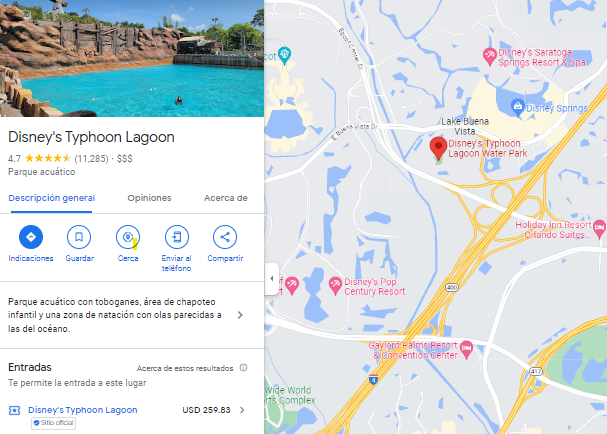Search nearby with Cerca icon

(128, 237)
